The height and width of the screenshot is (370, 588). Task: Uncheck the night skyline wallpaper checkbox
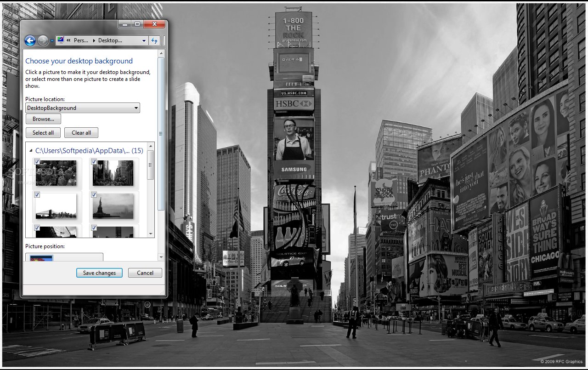(94, 228)
